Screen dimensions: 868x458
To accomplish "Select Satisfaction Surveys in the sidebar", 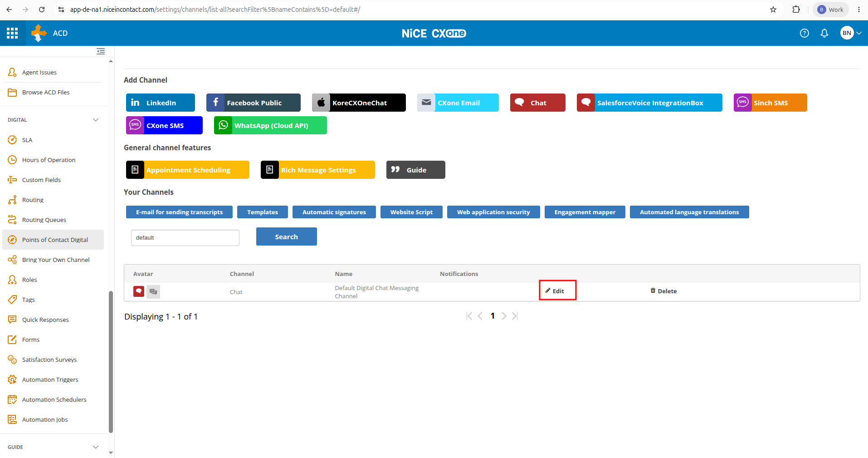I will (x=49, y=360).
